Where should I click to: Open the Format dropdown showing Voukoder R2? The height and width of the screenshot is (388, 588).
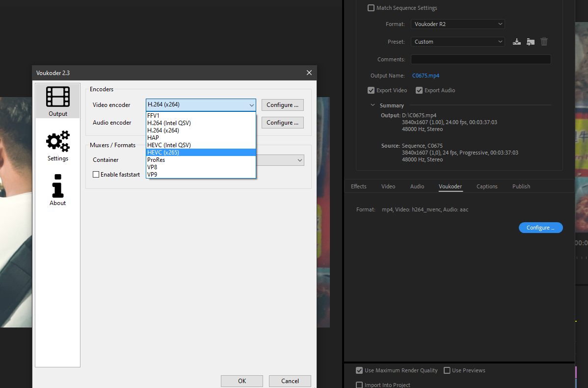457,24
